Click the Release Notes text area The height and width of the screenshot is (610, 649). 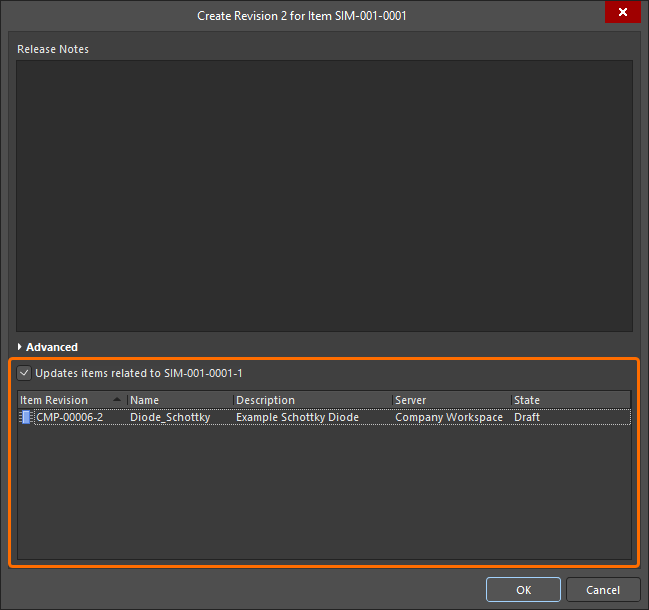point(324,196)
